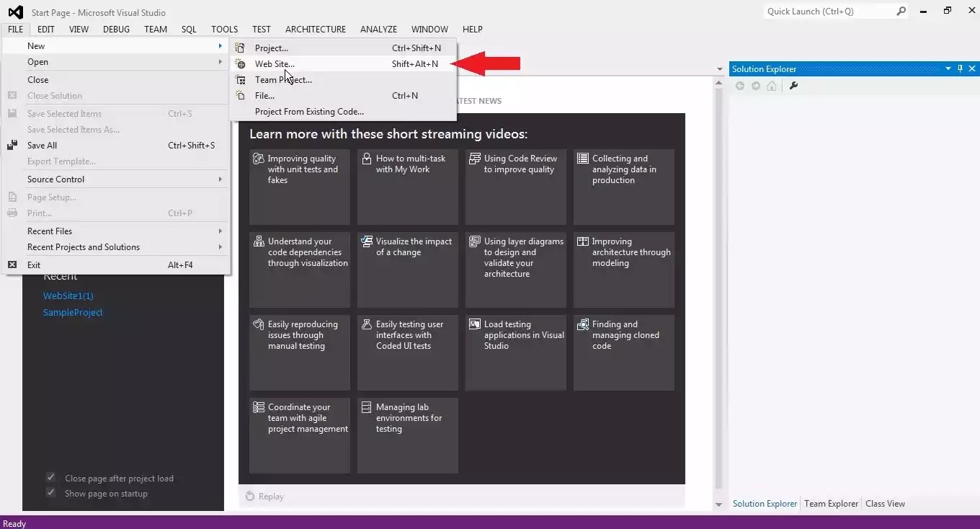Open video Easily testing user interfaces

point(408,352)
